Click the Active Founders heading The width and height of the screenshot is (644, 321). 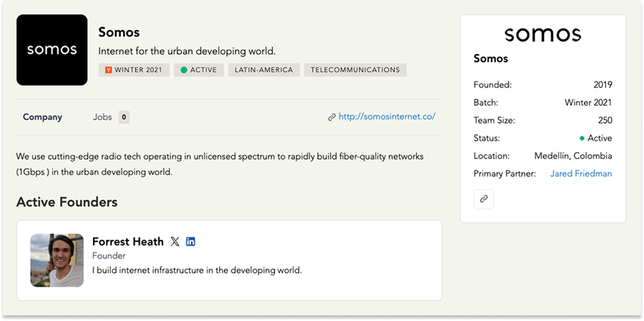(x=67, y=202)
